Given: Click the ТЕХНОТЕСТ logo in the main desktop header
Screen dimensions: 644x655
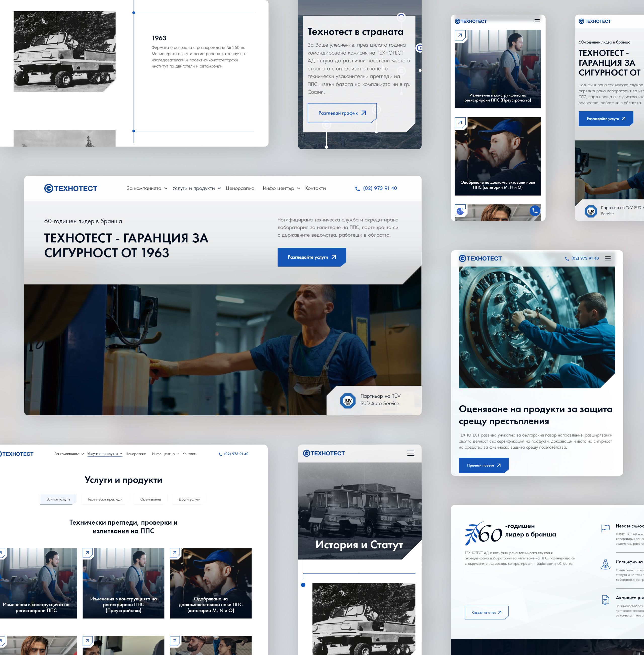Looking at the screenshot, I should (71, 189).
